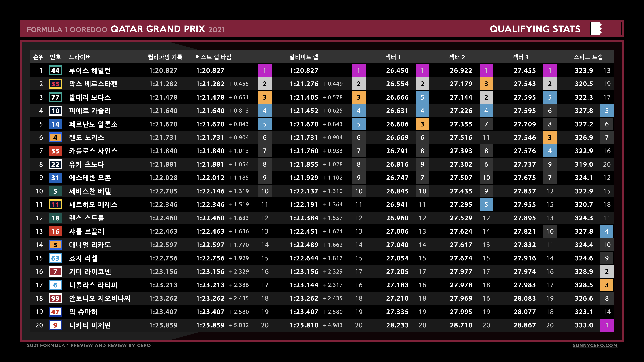
Task: Click the QUALIFYING STATS title
Action: point(535,29)
